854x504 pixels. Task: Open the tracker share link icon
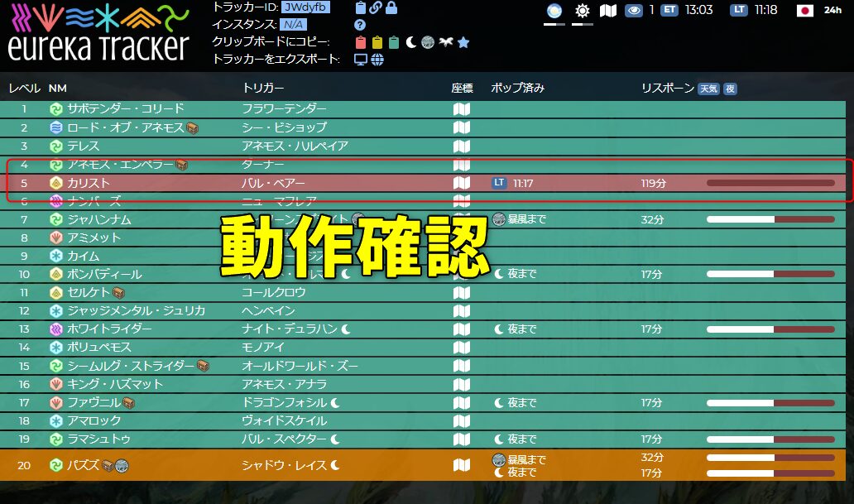pos(377,9)
